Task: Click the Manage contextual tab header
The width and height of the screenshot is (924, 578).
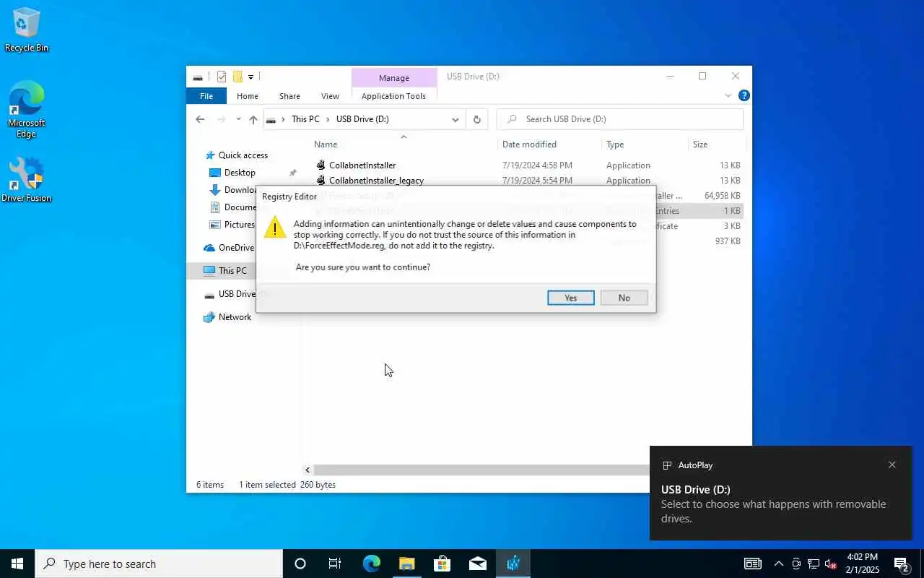Action: pos(394,78)
